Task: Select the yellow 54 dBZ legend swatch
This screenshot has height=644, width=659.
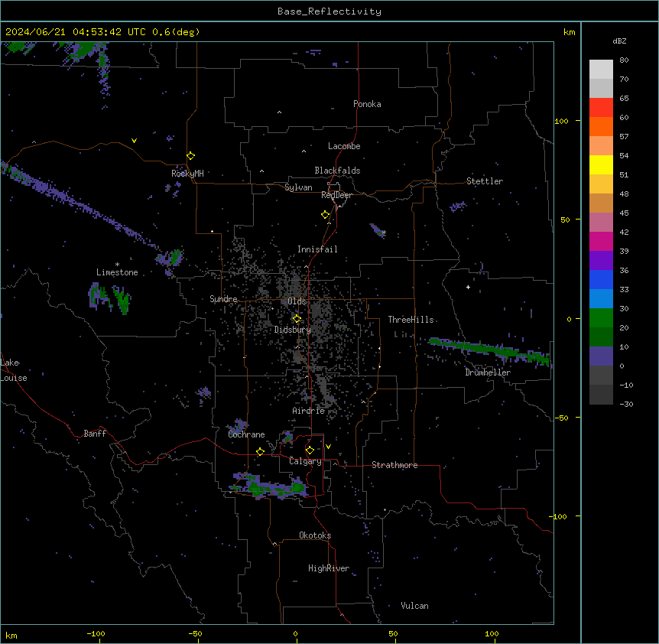Action: click(x=601, y=164)
